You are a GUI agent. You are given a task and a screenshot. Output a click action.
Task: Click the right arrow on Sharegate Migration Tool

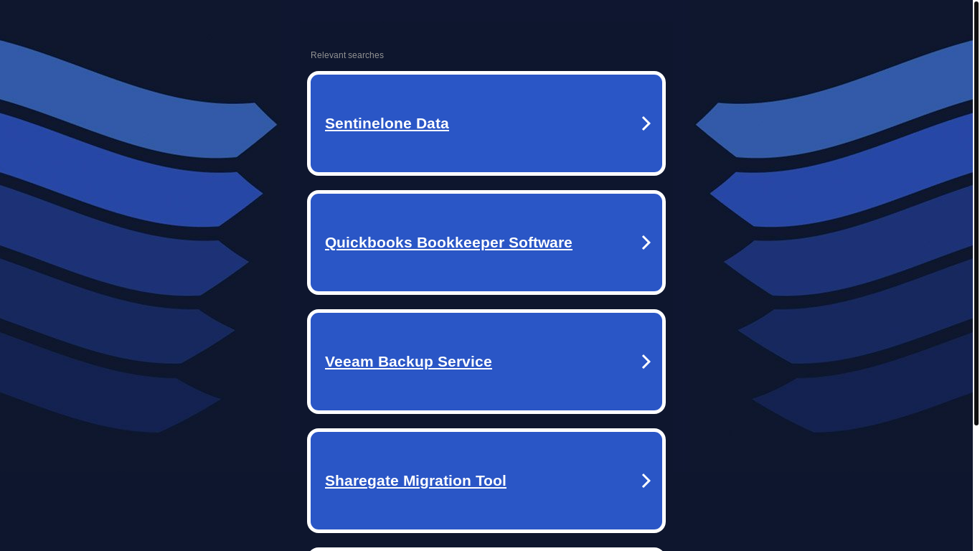pos(646,481)
